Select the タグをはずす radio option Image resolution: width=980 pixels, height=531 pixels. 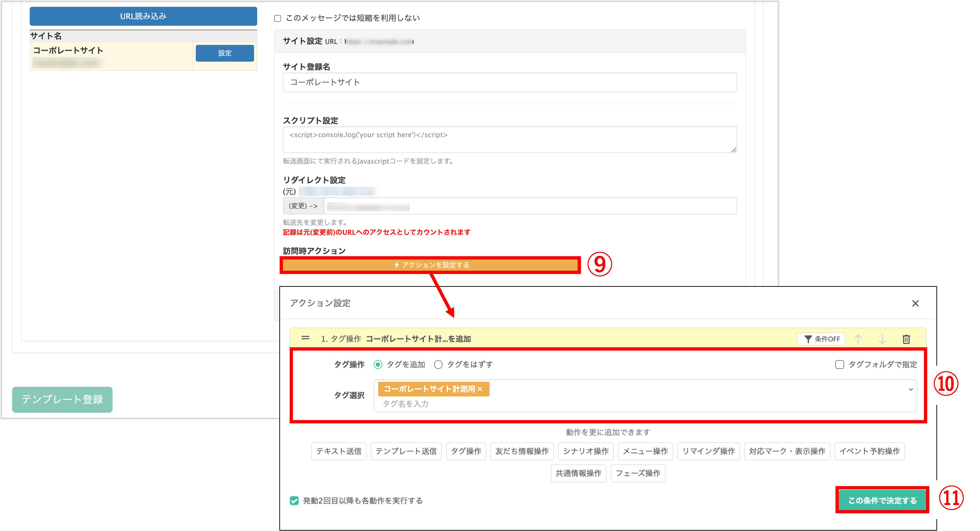438,365
